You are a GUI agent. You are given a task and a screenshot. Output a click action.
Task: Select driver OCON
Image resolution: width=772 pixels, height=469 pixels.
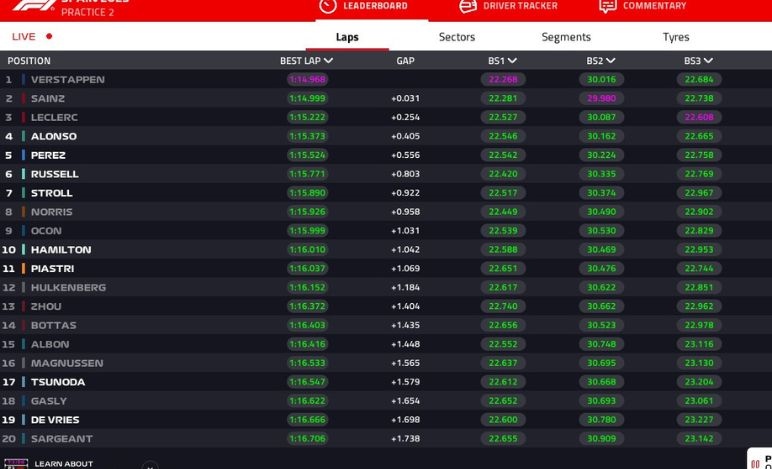coord(46,231)
